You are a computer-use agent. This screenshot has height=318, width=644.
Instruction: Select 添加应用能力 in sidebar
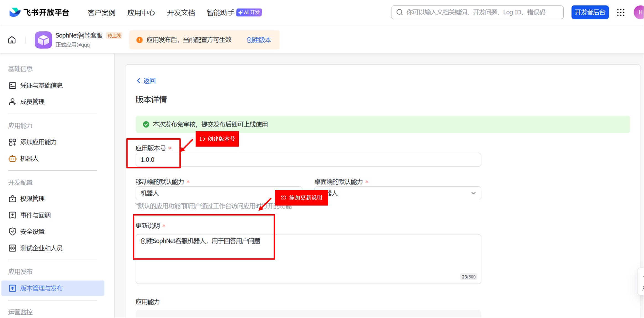click(38, 142)
